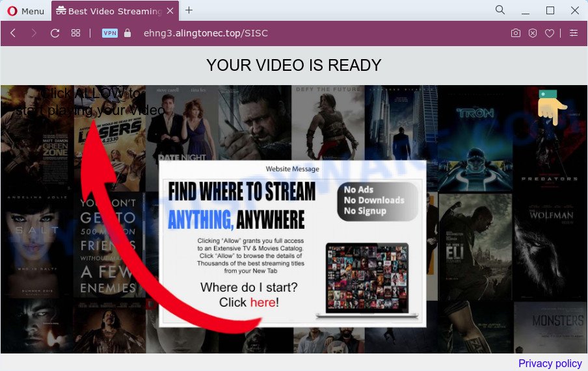Toggle the VPN badge
The image size is (588, 371).
[109, 33]
